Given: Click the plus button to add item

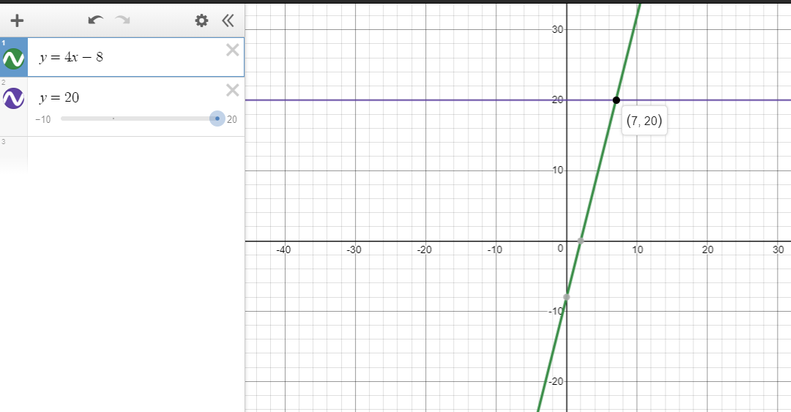Looking at the screenshot, I should [17, 19].
